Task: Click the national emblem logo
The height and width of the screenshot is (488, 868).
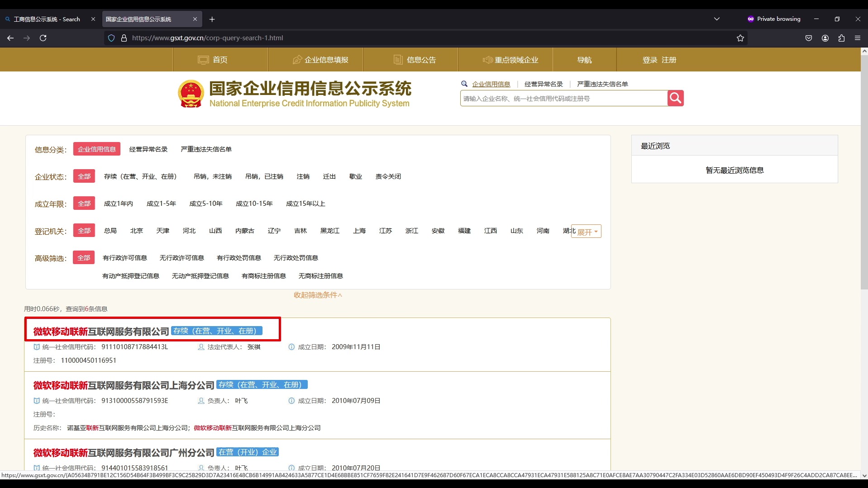Action: click(191, 94)
